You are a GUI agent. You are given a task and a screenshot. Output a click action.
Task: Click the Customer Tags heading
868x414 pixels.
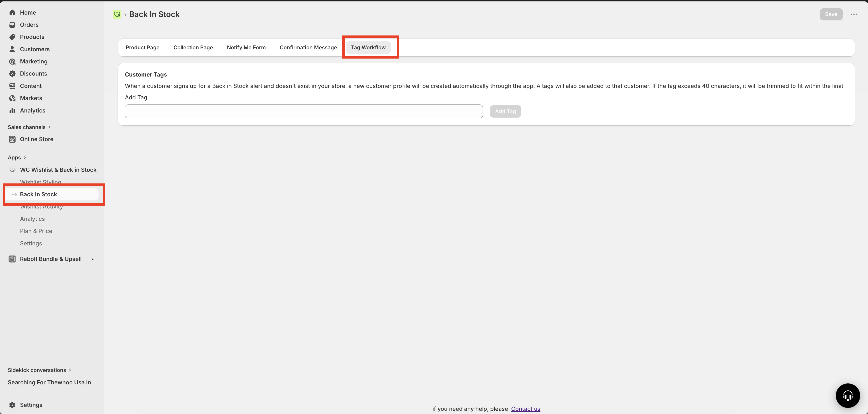pos(146,75)
